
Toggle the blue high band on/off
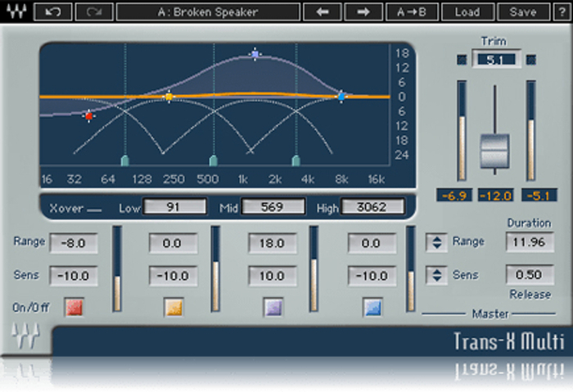(372, 307)
